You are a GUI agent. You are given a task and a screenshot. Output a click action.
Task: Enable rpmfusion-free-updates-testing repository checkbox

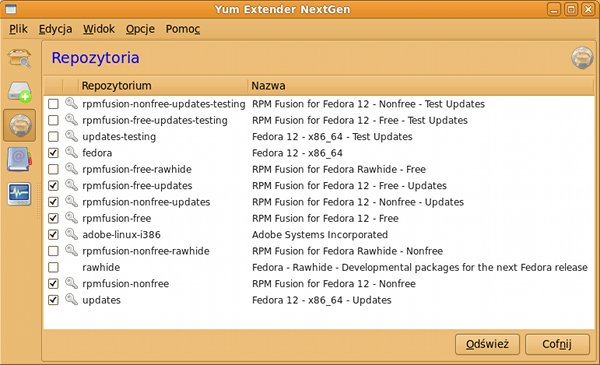(53, 120)
